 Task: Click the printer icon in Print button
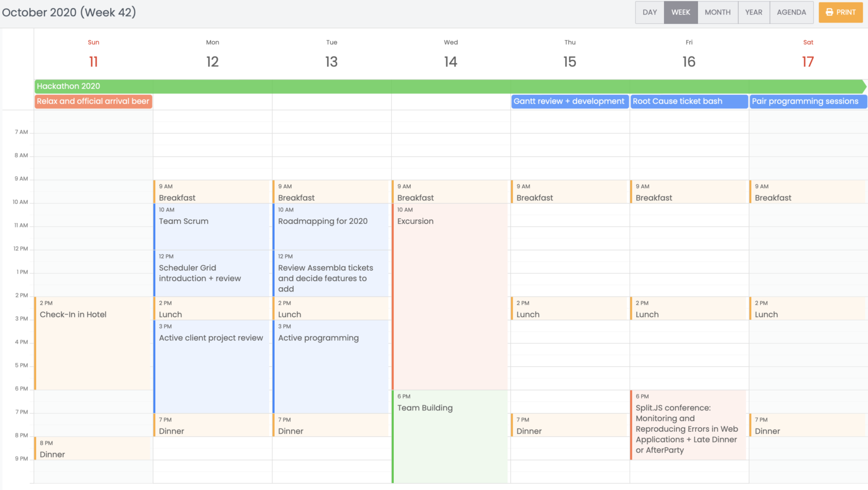(829, 12)
